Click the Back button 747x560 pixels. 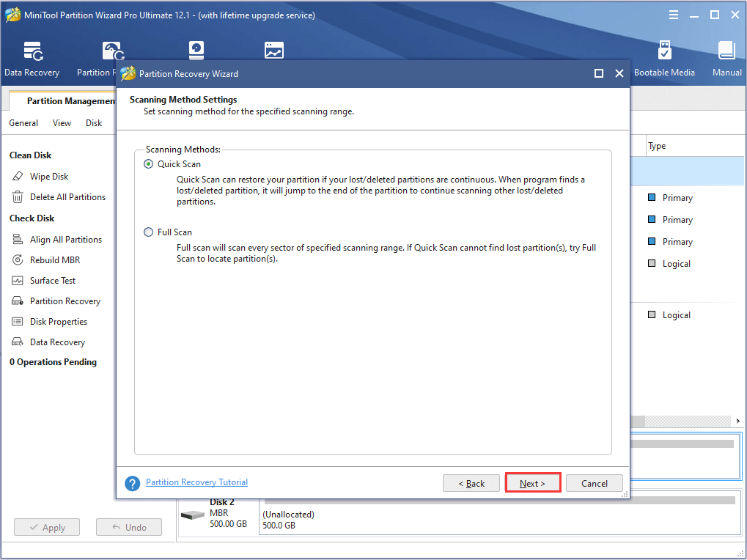click(x=471, y=483)
